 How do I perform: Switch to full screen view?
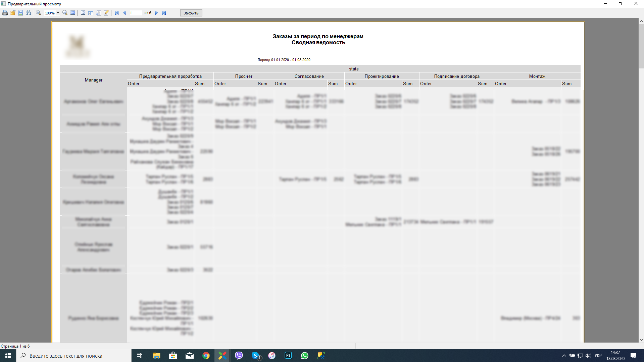pos(73,13)
